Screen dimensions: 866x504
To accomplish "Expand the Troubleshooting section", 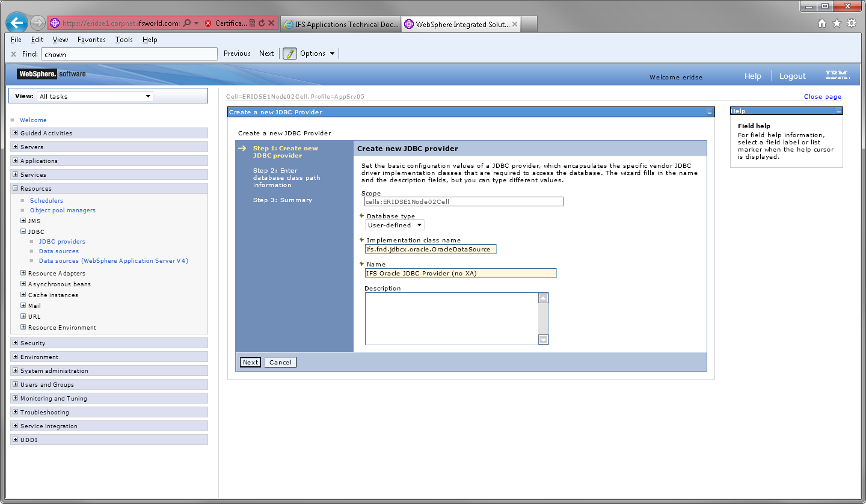I will [x=16, y=412].
